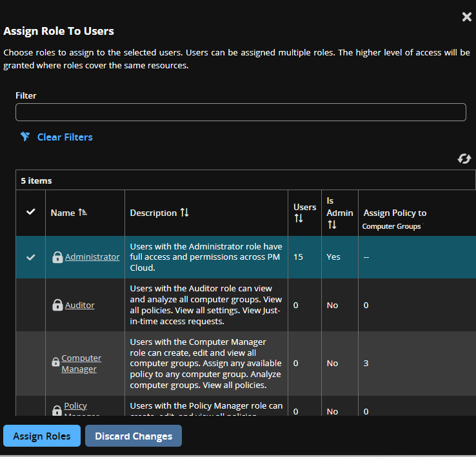Screen dimensions: 476x457
Task: Click the Computer Manager description text
Action: (206, 364)
